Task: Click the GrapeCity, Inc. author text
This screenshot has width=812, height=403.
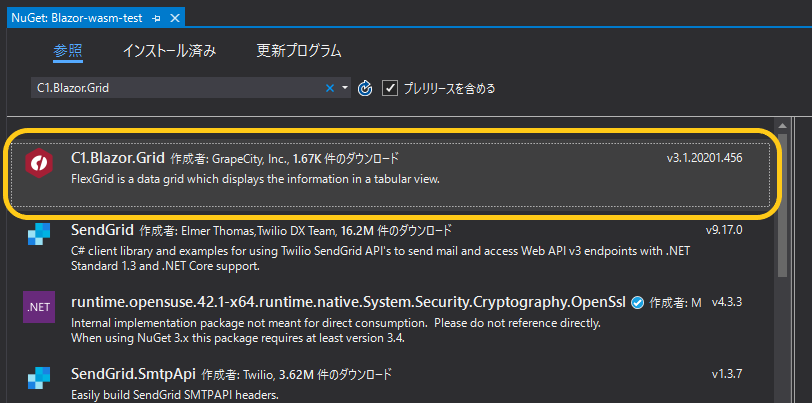Action: point(250,158)
